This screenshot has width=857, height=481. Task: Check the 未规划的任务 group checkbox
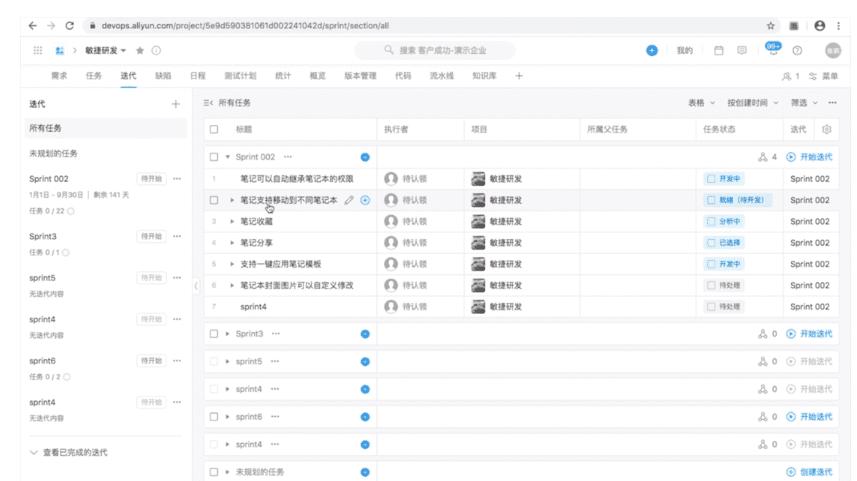coord(214,472)
